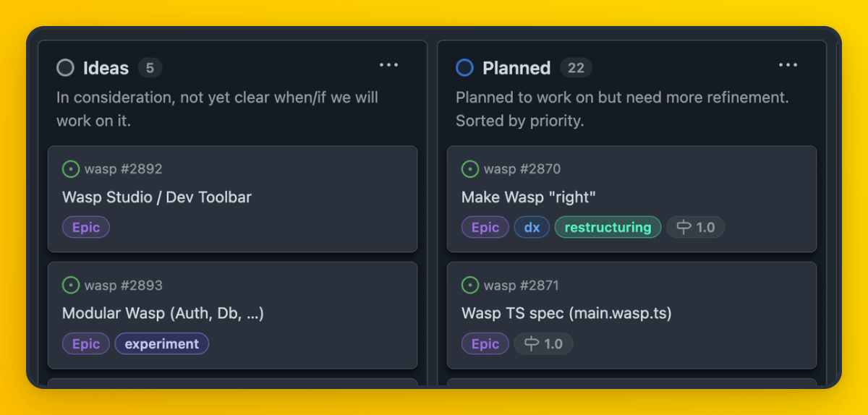Click open-issue icon on wasp #2870

pyautogui.click(x=470, y=169)
